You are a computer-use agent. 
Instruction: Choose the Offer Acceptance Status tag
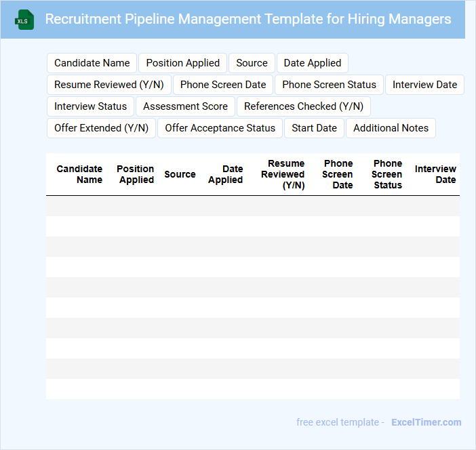pos(220,128)
